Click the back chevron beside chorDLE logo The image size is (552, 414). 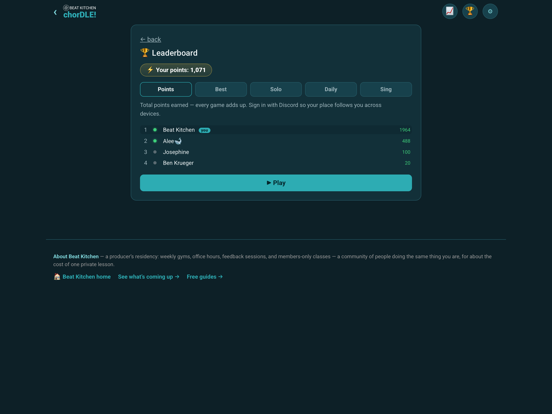(x=55, y=12)
